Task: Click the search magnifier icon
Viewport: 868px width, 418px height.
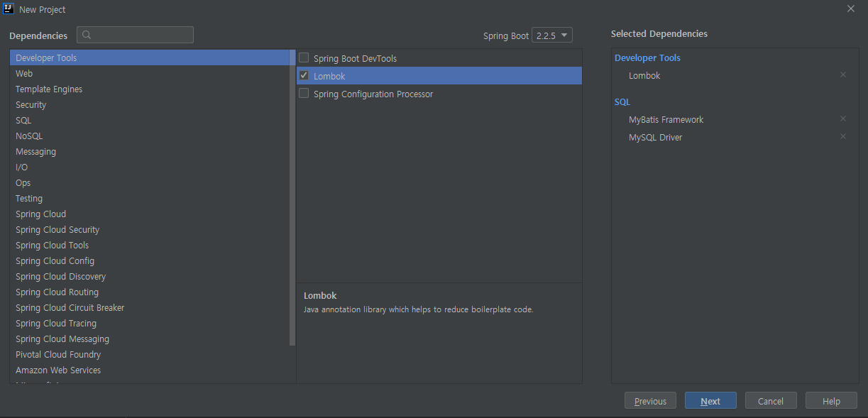Action: click(x=87, y=35)
